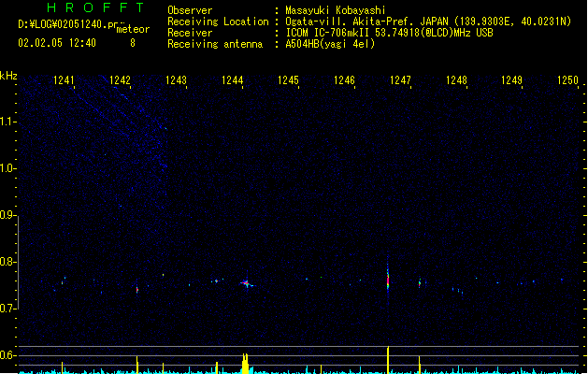Viewport: 588px width, 374px height.
Task: Click the 0.7 kHz frequency label
Action: click(7, 309)
